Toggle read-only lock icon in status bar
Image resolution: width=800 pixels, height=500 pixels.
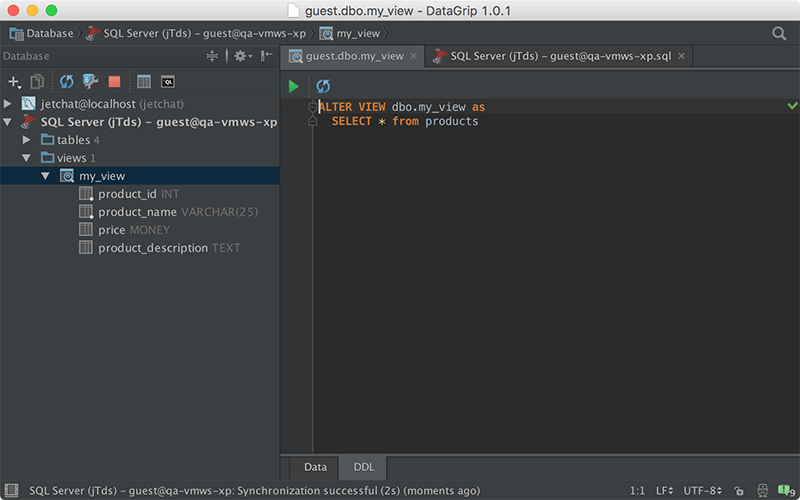pyautogui.click(x=738, y=491)
